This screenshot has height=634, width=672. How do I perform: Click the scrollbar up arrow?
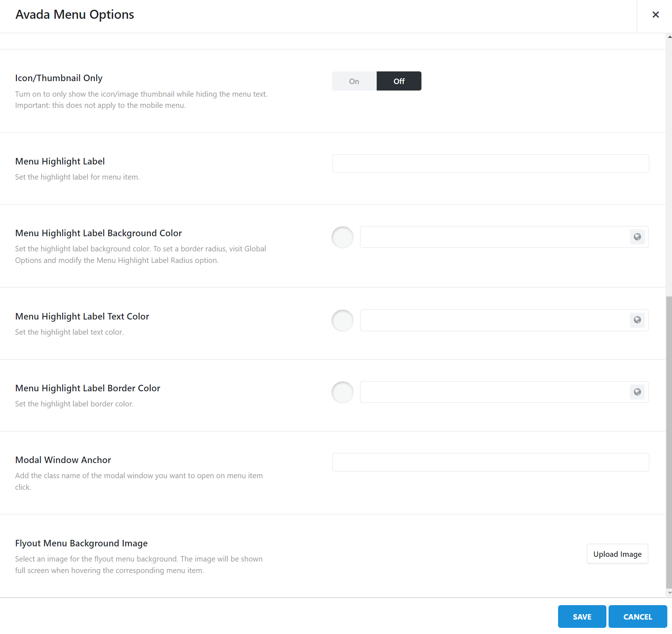coord(669,37)
